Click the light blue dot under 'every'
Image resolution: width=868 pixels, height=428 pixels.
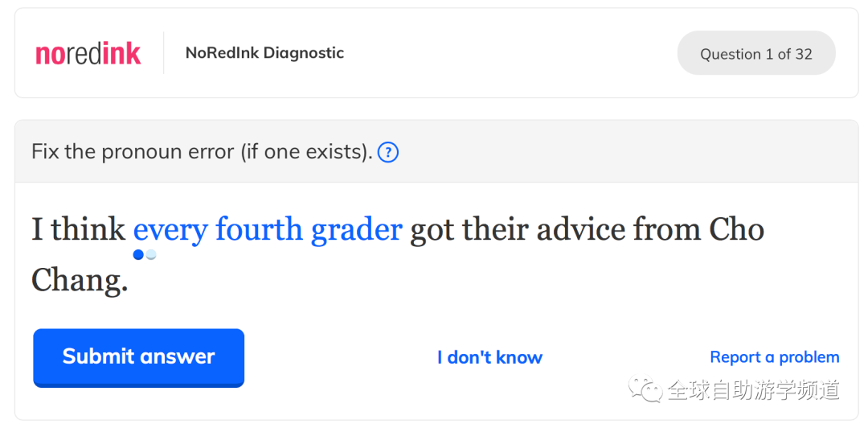click(x=151, y=254)
